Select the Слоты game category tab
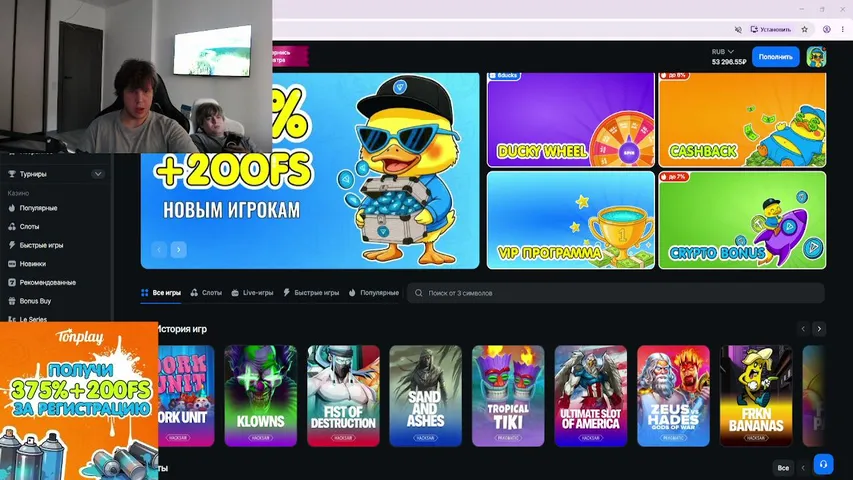 pos(206,293)
